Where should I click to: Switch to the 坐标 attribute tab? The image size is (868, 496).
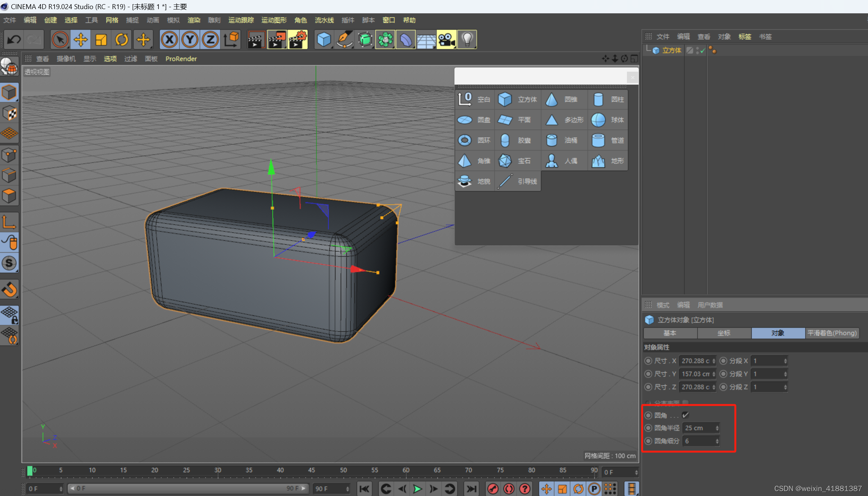724,333
